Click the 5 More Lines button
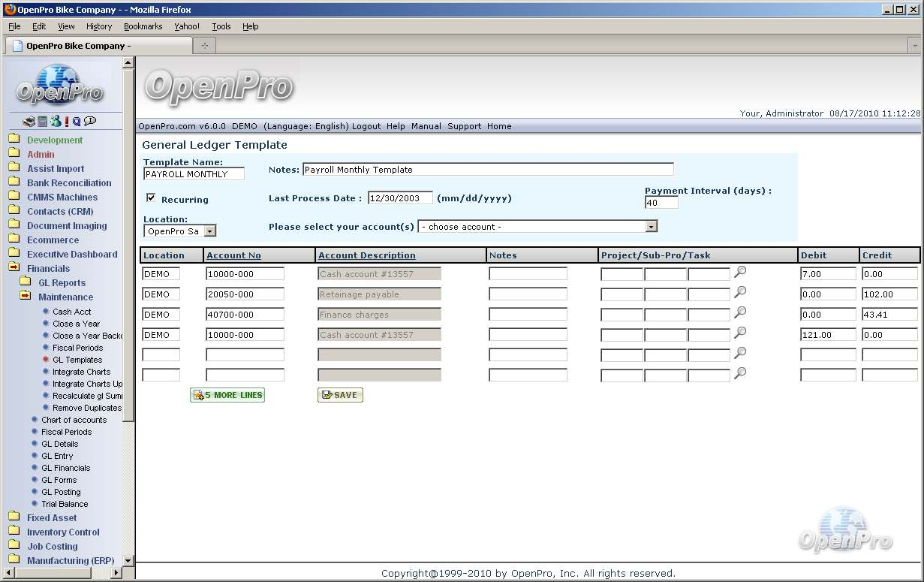 [x=227, y=395]
